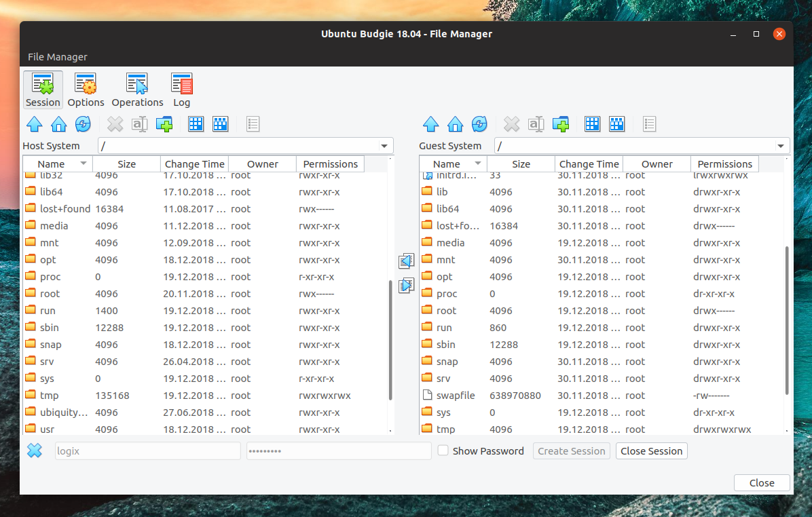Click sort arrow on Host Name column

click(x=84, y=164)
